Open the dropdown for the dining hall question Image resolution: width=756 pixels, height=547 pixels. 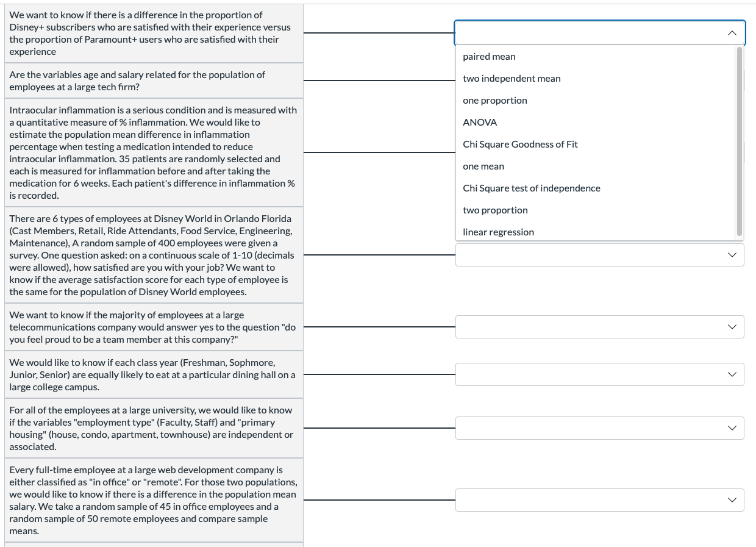(600, 374)
